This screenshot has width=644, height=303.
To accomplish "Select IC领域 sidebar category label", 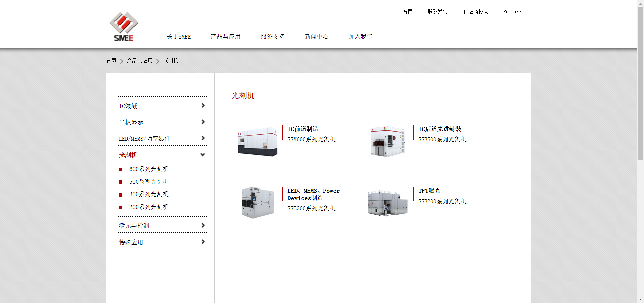I will click(128, 106).
